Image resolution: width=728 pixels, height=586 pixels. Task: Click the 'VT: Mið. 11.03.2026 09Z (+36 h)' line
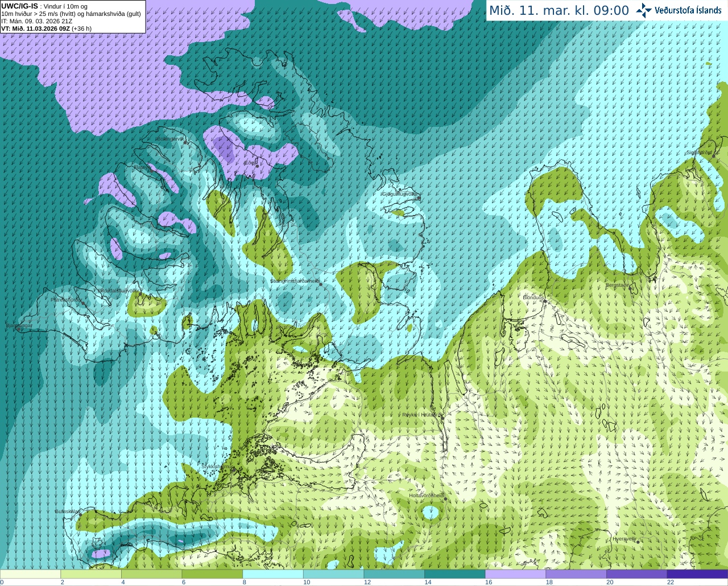(46, 28)
